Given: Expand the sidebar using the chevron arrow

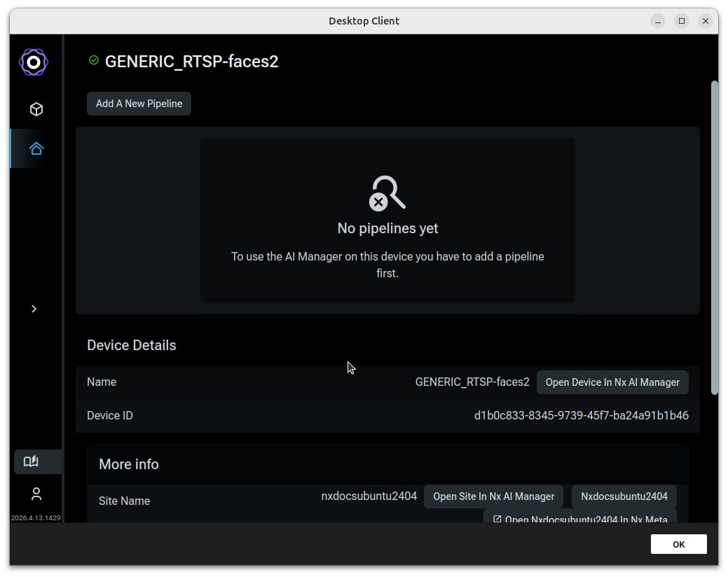Looking at the screenshot, I should tap(34, 309).
